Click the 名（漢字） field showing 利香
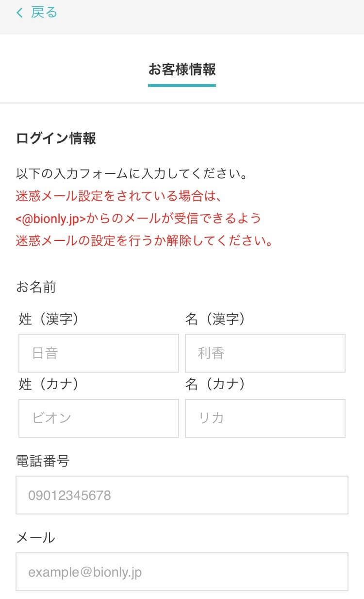The height and width of the screenshot is (599, 364). (265, 353)
